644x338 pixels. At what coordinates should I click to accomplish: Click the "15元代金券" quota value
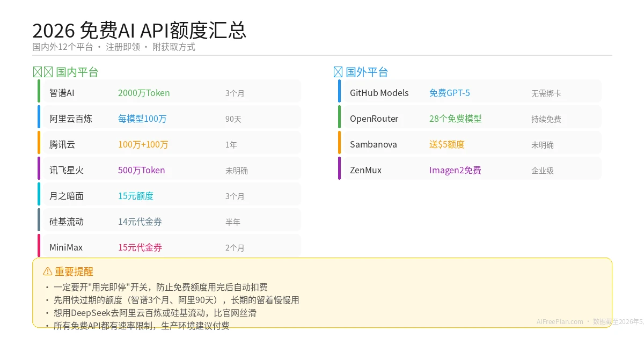pyautogui.click(x=140, y=247)
